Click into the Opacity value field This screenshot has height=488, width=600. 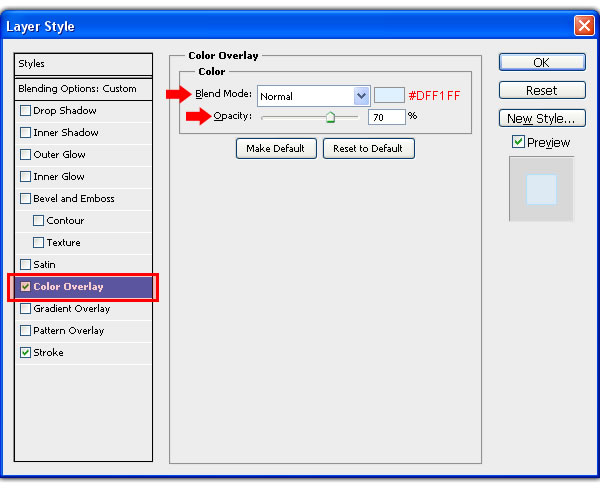click(x=386, y=117)
